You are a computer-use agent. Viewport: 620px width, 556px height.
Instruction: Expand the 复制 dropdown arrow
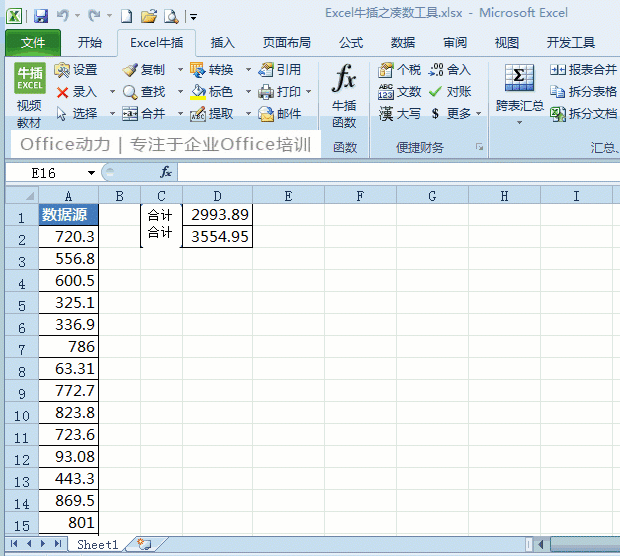(180, 70)
